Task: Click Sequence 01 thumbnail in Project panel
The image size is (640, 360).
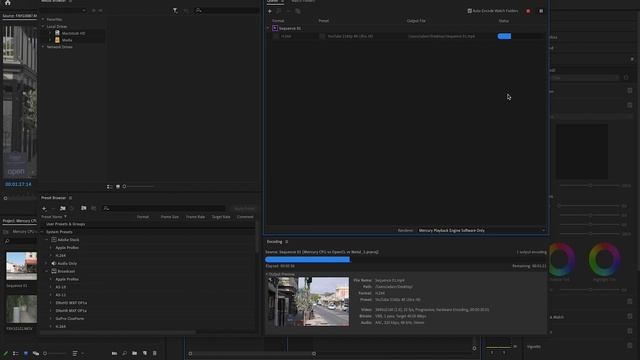Action: pyautogui.click(x=21, y=266)
